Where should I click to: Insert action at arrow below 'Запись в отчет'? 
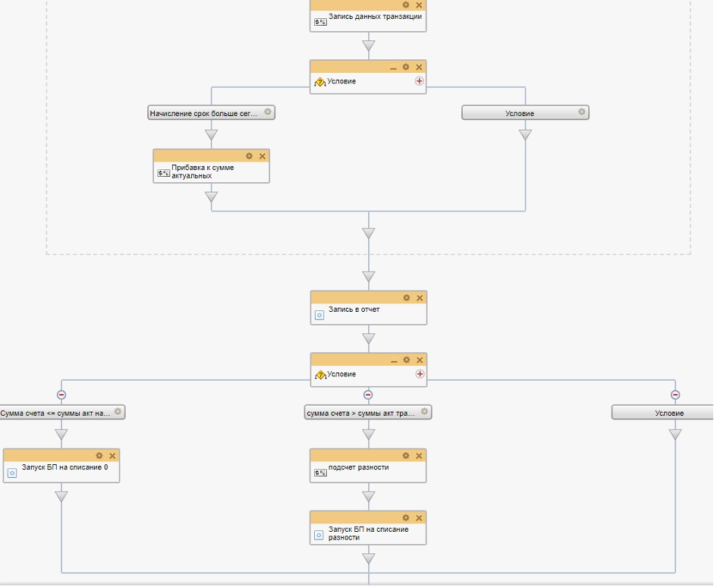(x=369, y=338)
